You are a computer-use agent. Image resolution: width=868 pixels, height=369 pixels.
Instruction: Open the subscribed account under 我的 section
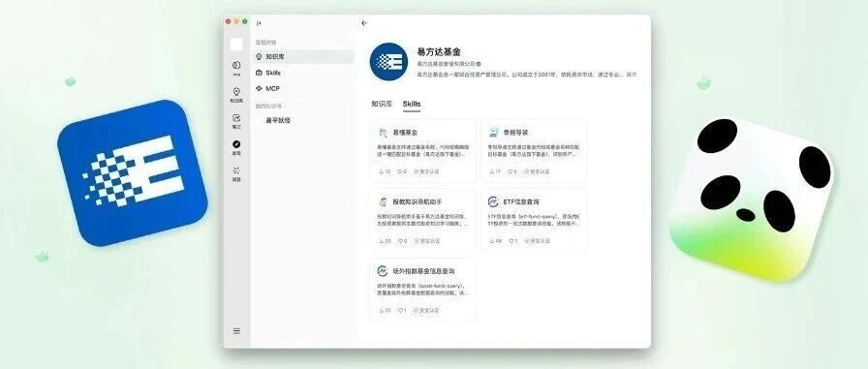278,120
